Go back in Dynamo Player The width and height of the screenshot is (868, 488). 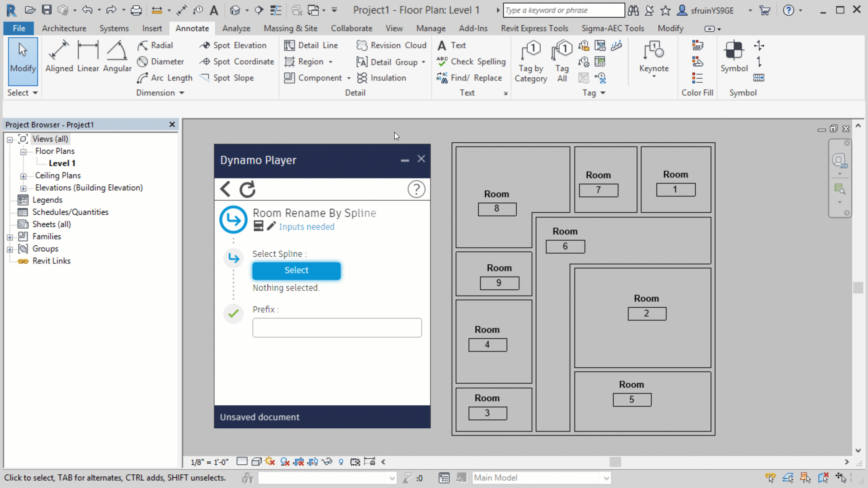click(x=225, y=189)
